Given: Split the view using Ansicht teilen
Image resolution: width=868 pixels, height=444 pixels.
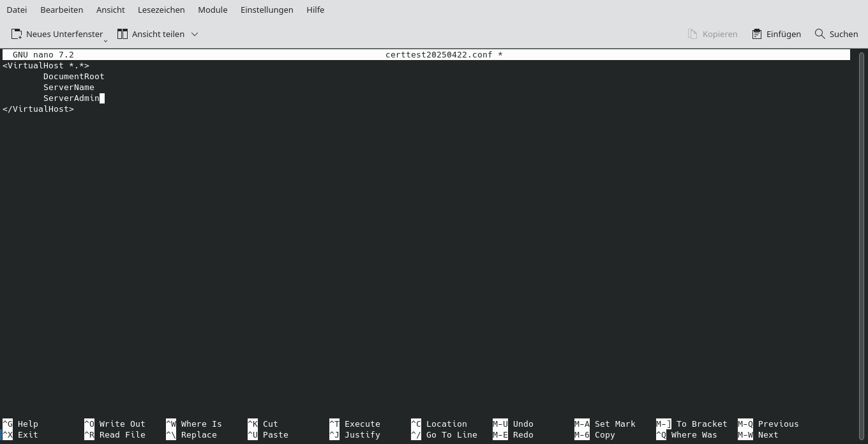Looking at the screenshot, I should pos(158,34).
